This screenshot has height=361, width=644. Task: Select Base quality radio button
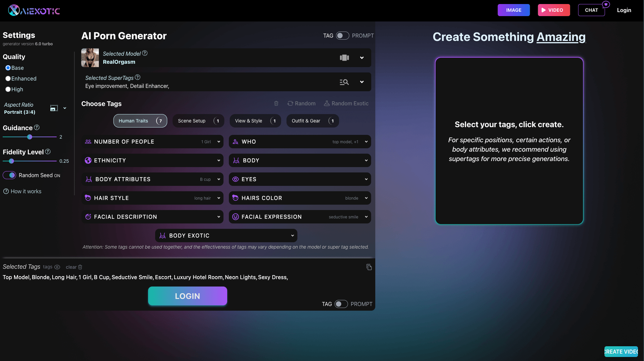8,68
